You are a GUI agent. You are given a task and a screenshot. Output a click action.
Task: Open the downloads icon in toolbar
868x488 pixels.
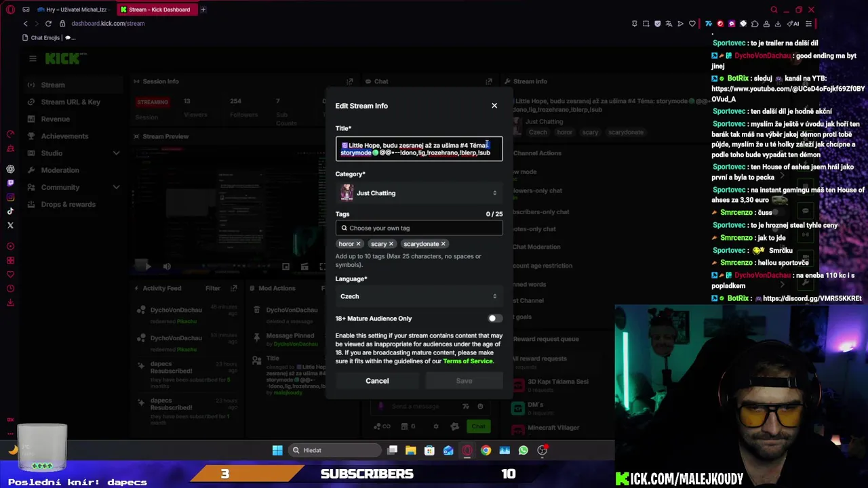click(778, 24)
